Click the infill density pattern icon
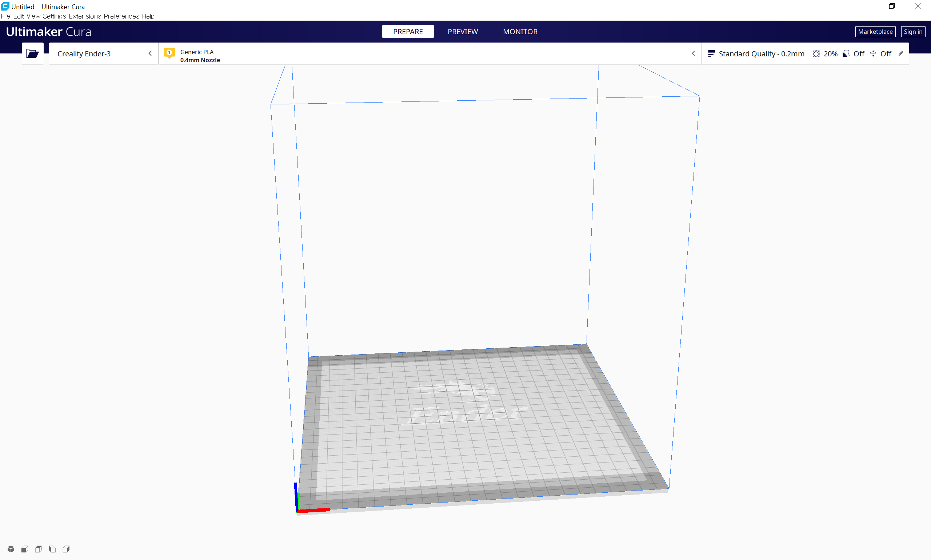The height and width of the screenshot is (560, 931). [x=816, y=53]
